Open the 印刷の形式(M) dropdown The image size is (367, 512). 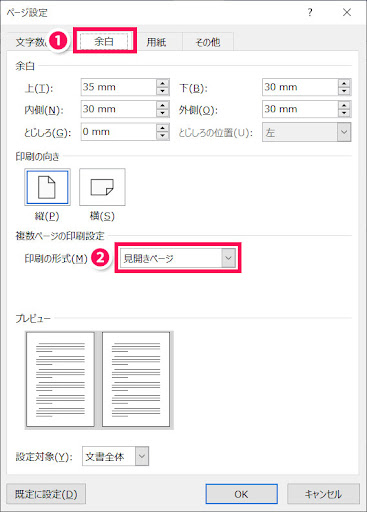(x=178, y=258)
